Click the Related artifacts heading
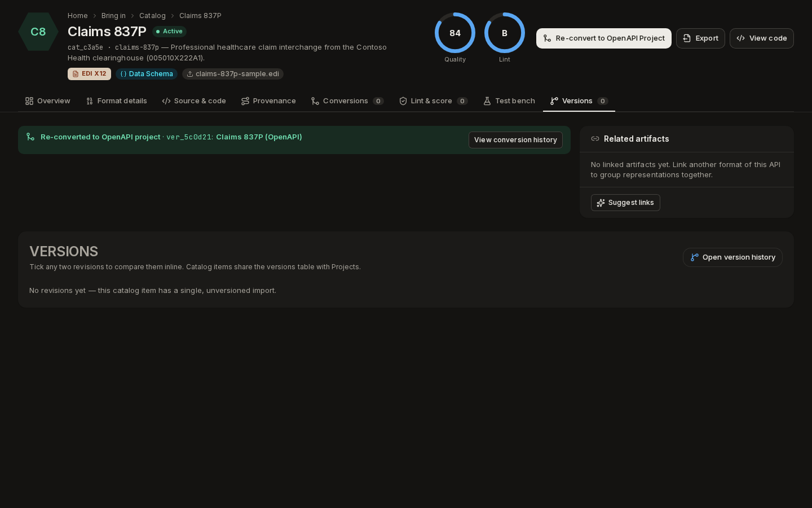Image resolution: width=812 pixels, height=508 pixels. [637, 139]
